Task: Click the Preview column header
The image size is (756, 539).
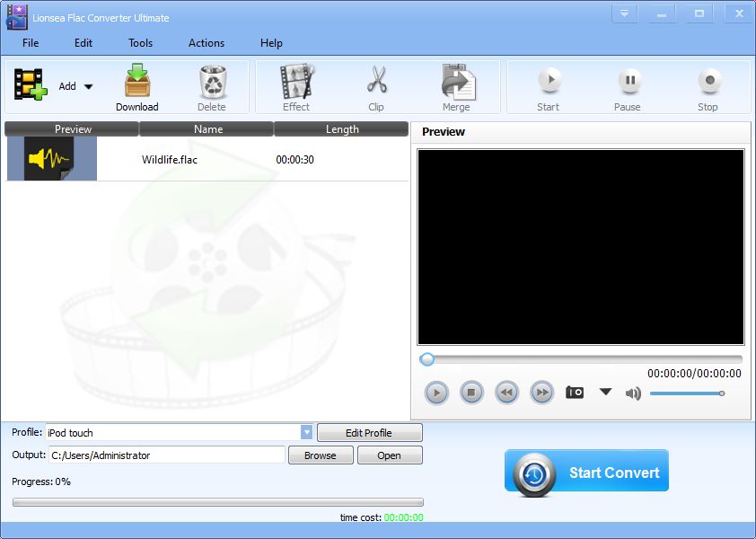Action: [x=73, y=128]
